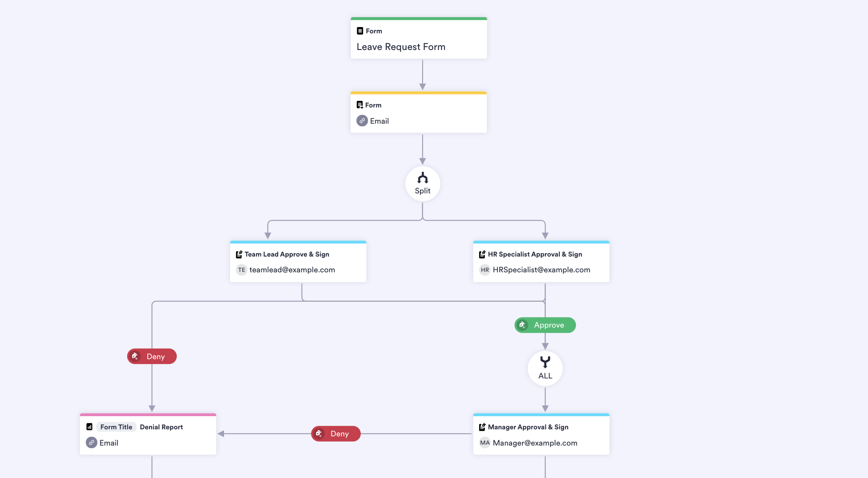Click the form icon on Leave Request Form
The image size is (868, 478).
[360, 31]
